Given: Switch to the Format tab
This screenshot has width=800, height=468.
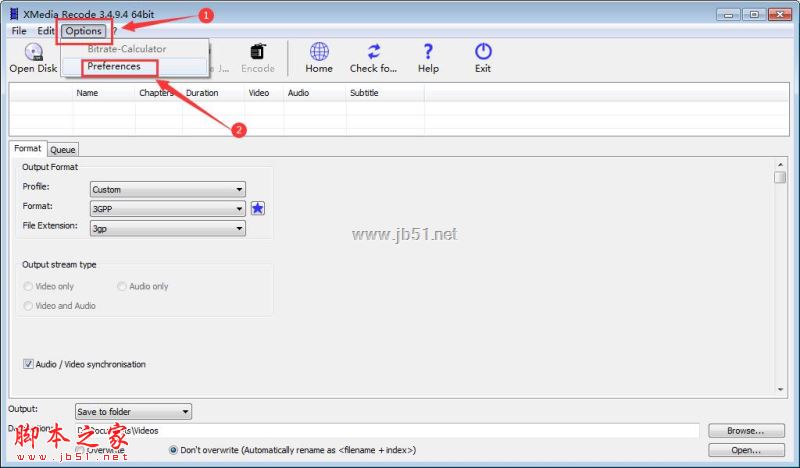Looking at the screenshot, I should [x=28, y=149].
